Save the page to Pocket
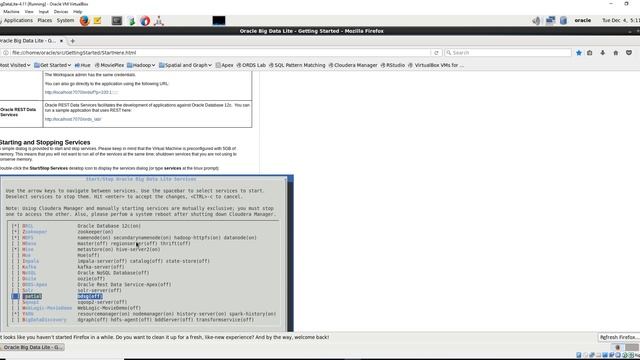This screenshot has height=360, width=640. click(x=629, y=53)
